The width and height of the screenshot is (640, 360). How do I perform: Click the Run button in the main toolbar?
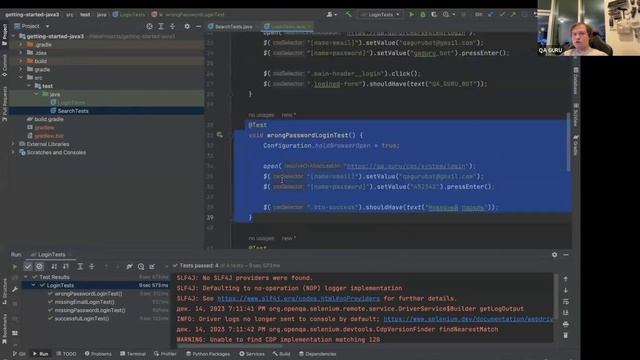pos(411,14)
